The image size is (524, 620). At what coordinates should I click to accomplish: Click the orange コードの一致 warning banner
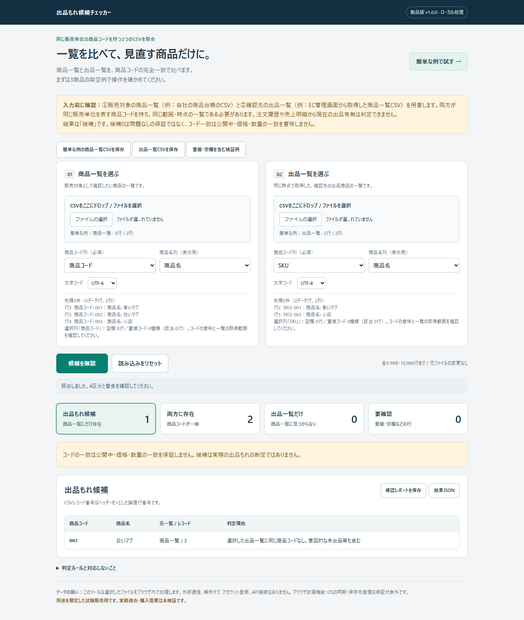point(262,455)
